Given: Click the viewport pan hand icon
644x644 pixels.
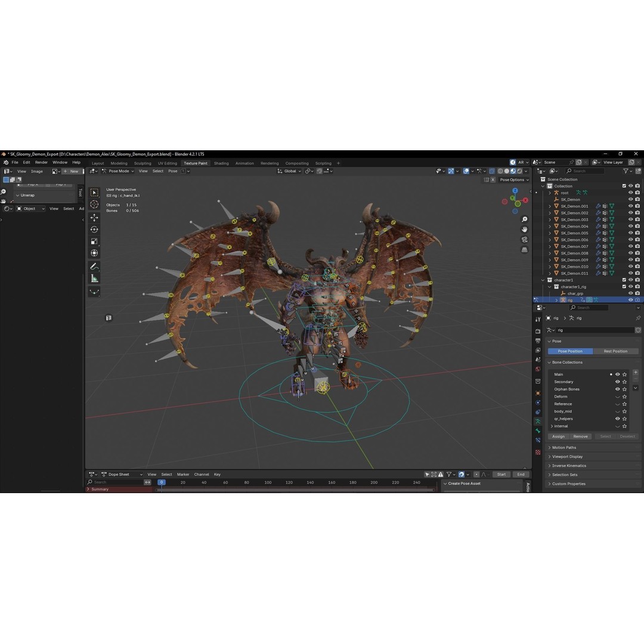Looking at the screenshot, I should coord(525,229).
